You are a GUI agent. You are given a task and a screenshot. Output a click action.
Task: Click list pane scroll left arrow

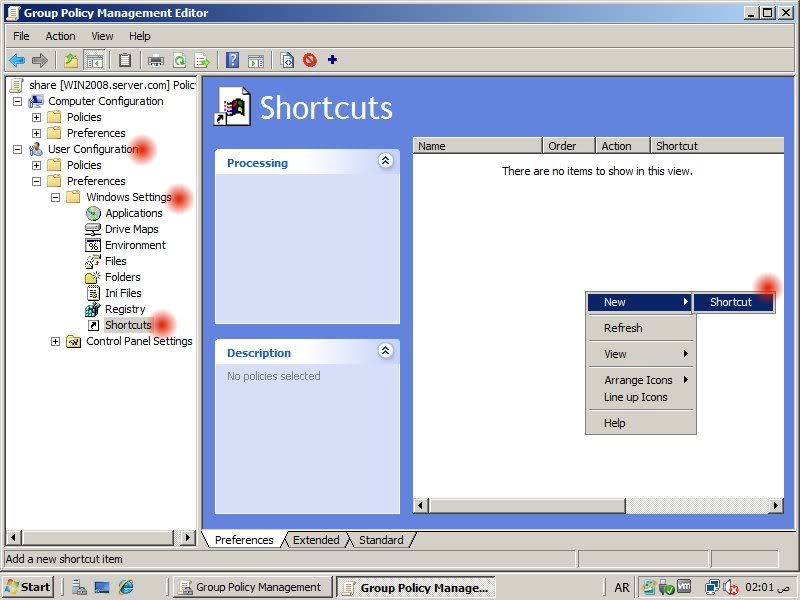click(420, 506)
